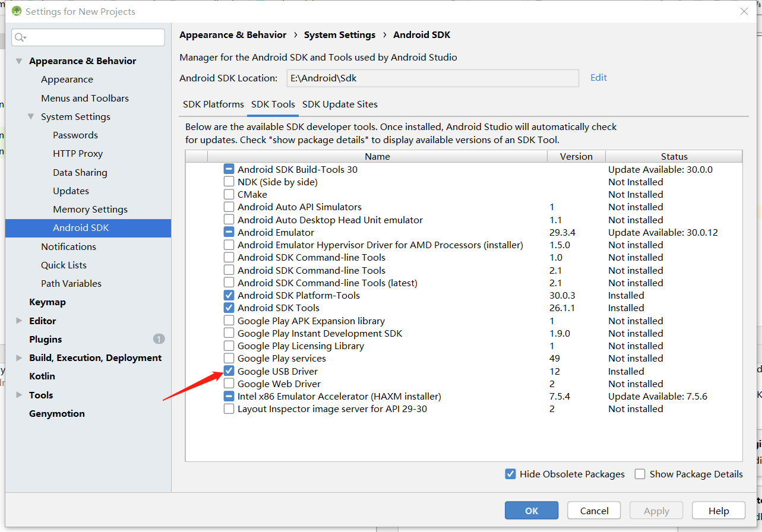Uncheck Hide Obsolete Packages
This screenshot has height=532, width=762.
[510, 474]
